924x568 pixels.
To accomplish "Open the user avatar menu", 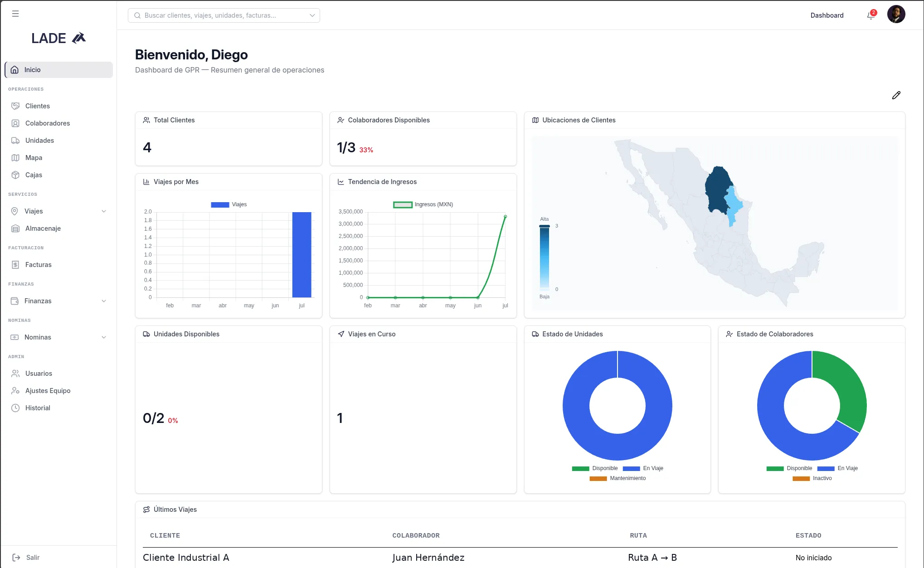I will click(896, 15).
